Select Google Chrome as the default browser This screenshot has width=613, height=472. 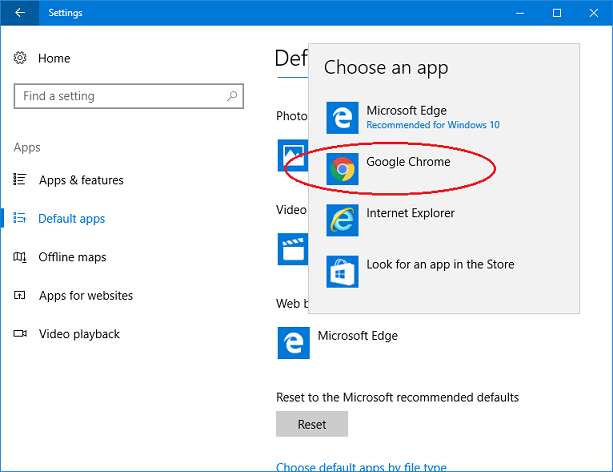click(408, 168)
